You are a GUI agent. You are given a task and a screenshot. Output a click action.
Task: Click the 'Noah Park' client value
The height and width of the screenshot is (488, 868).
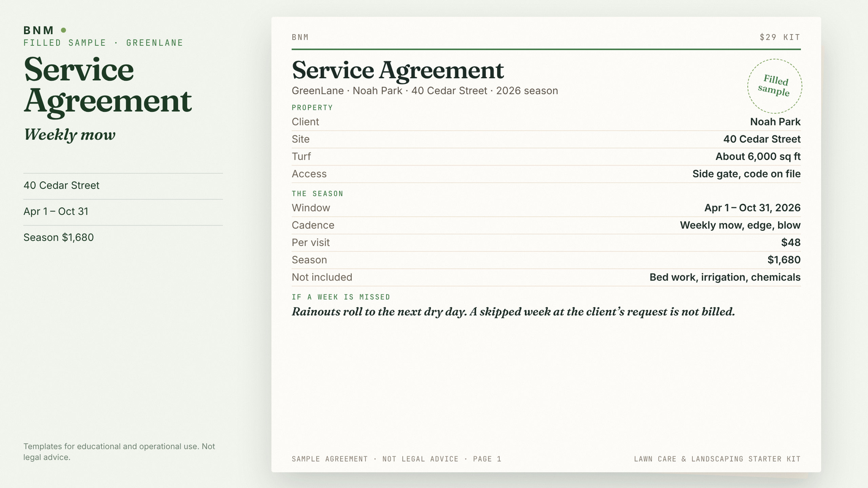pos(775,122)
